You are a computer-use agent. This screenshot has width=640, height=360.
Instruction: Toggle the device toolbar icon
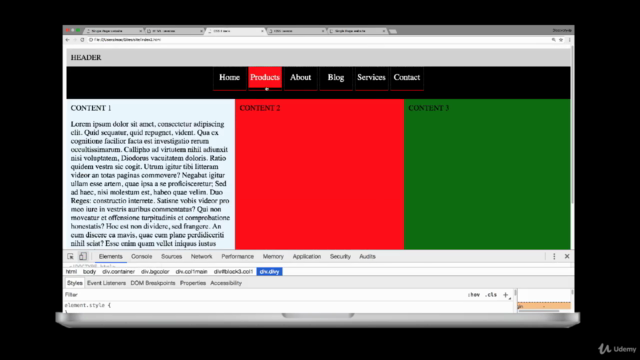pos(82,256)
